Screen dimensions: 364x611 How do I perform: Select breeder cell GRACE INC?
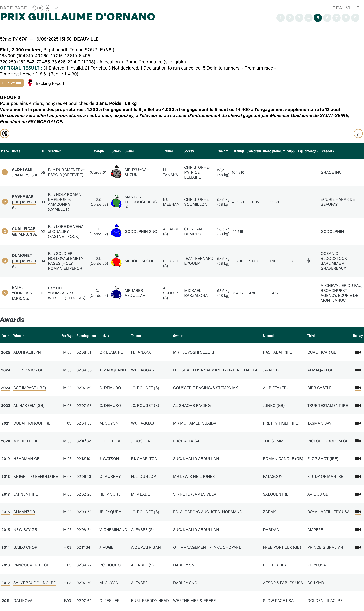pyautogui.click(x=331, y=173)
